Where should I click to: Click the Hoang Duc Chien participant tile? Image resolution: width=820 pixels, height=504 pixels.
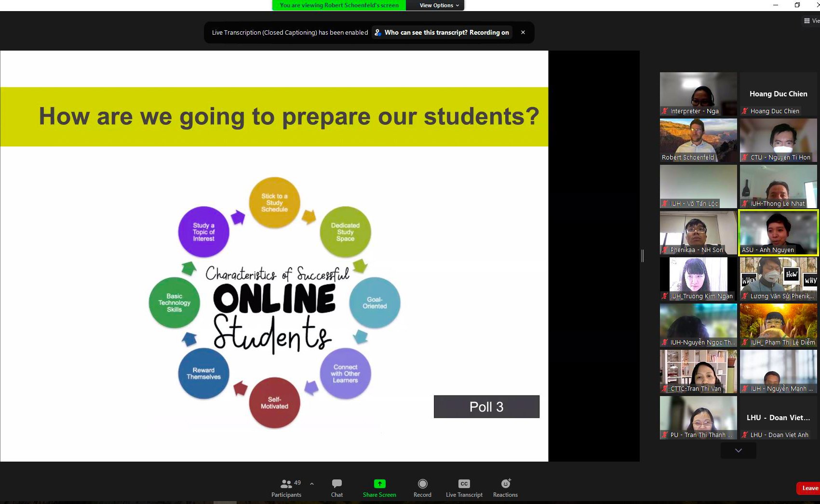(778, 93)
